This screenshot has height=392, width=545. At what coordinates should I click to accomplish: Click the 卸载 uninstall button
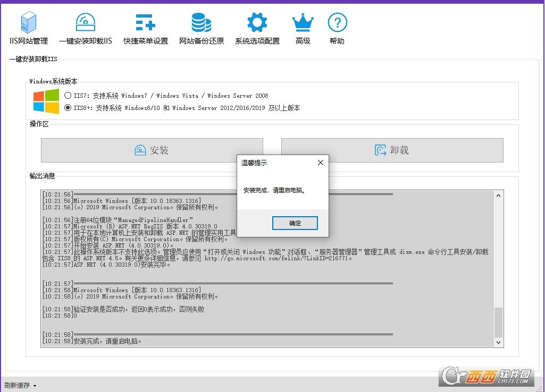392,150
